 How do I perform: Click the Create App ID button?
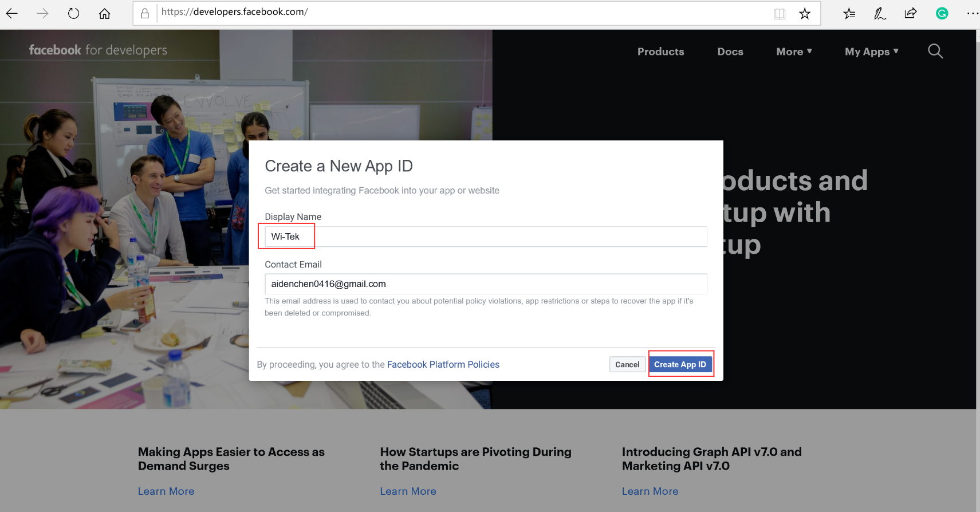pos(680,364)
